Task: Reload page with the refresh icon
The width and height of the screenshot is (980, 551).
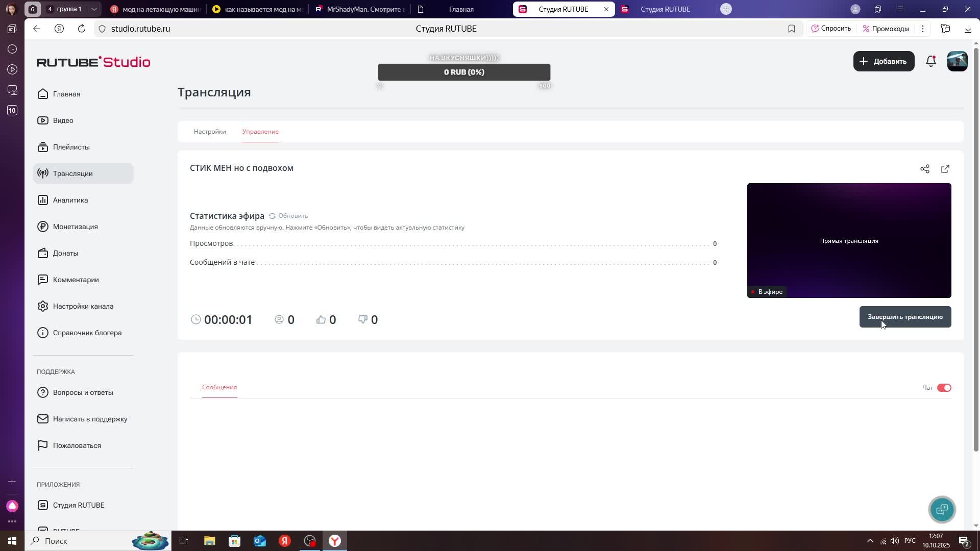Action: (x=81, y=29)
